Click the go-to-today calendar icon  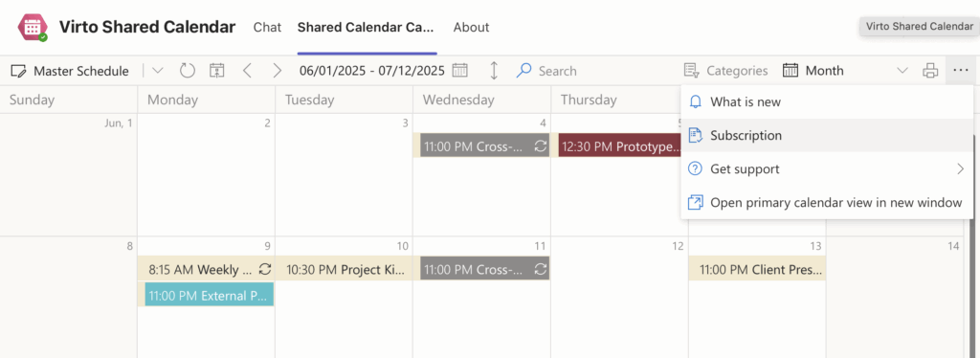click(217, 71)
